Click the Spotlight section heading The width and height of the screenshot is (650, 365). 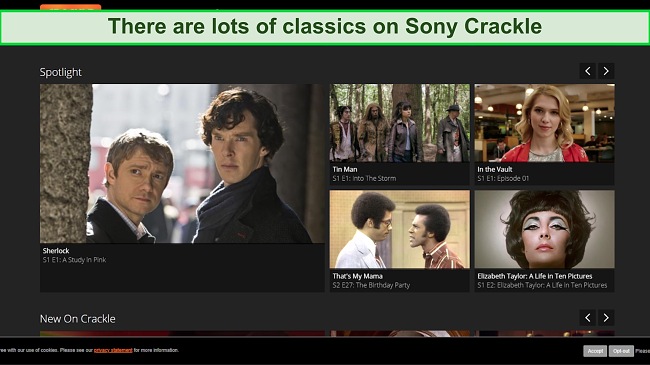61,72
